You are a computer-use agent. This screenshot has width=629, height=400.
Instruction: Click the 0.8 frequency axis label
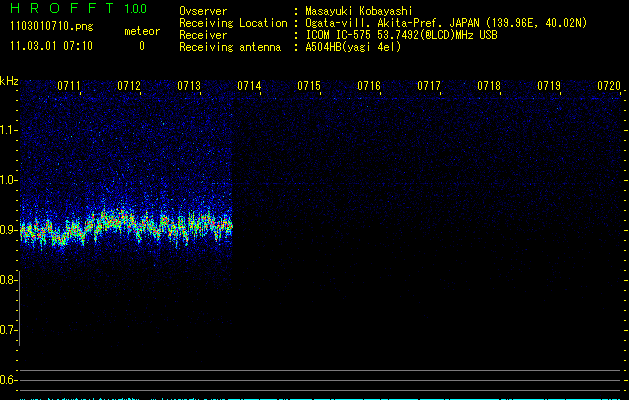tap(8, 280)
